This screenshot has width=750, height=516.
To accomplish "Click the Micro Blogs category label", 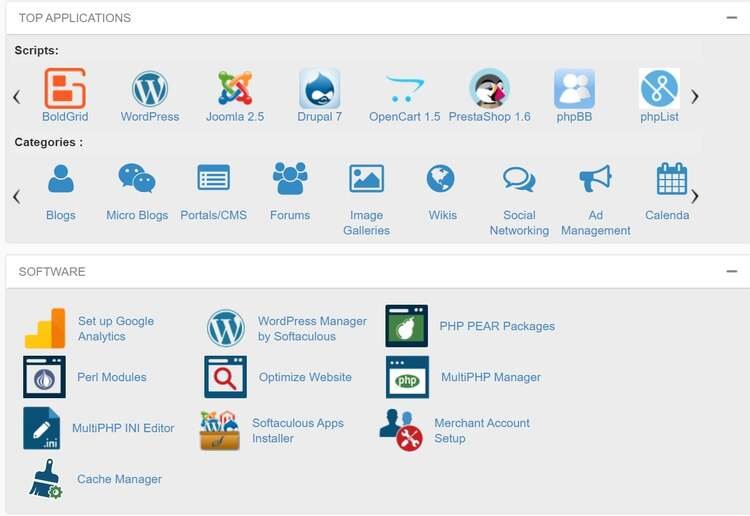I will point(137,215).
